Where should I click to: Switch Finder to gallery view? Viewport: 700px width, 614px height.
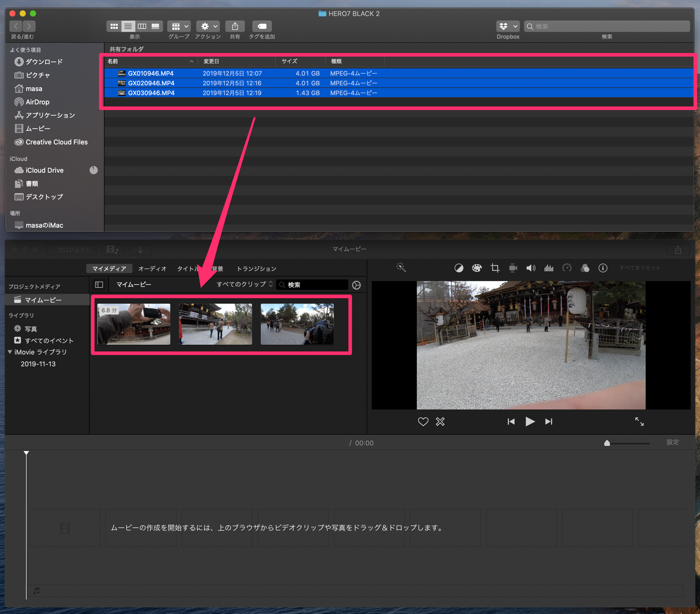[x=155, y=26]
